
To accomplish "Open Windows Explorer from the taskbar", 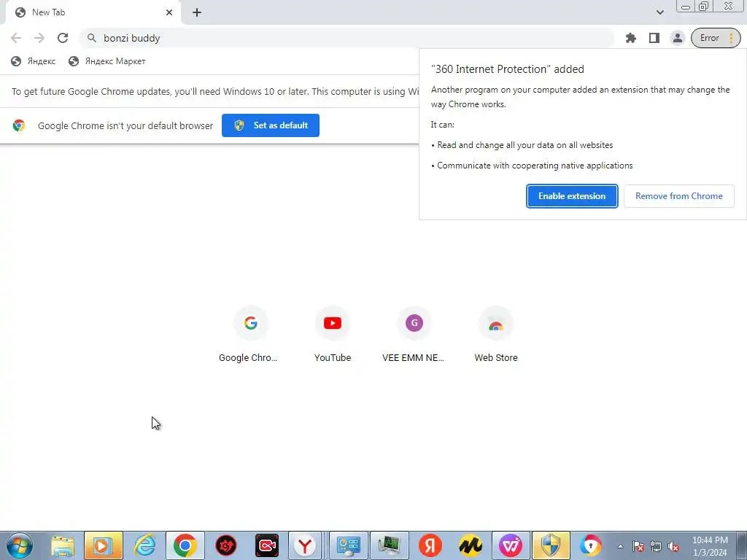I will pyautogui.click(x=63, y=545).
